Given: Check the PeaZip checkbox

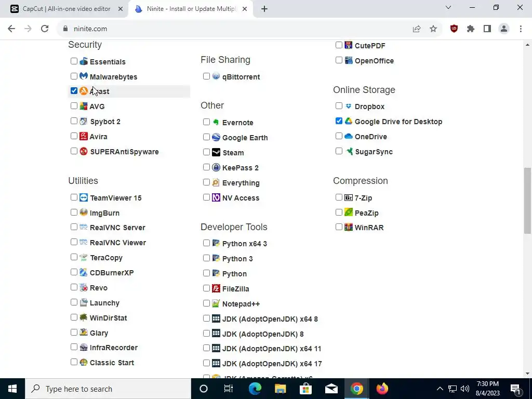Looking at the screenshot, I should (x=339, y=212).
